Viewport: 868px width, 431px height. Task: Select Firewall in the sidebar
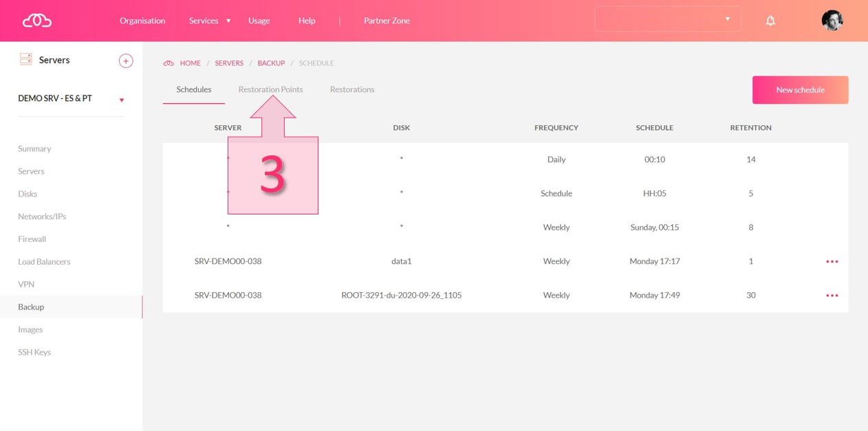tap(32, 239)
